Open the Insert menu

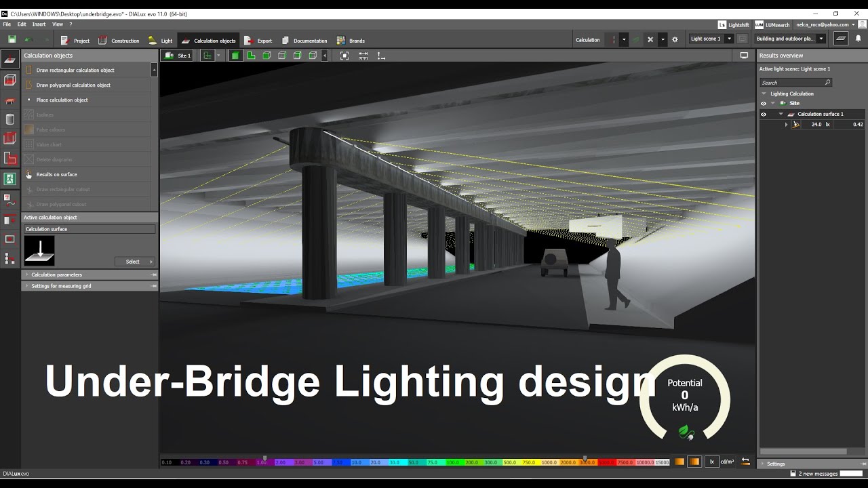(x=39, y=24)
